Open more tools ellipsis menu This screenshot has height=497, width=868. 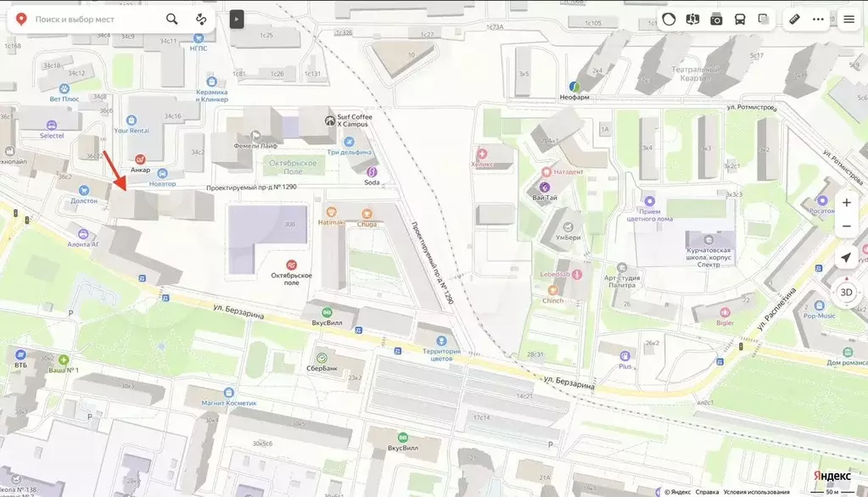click(x=818, y=20)
